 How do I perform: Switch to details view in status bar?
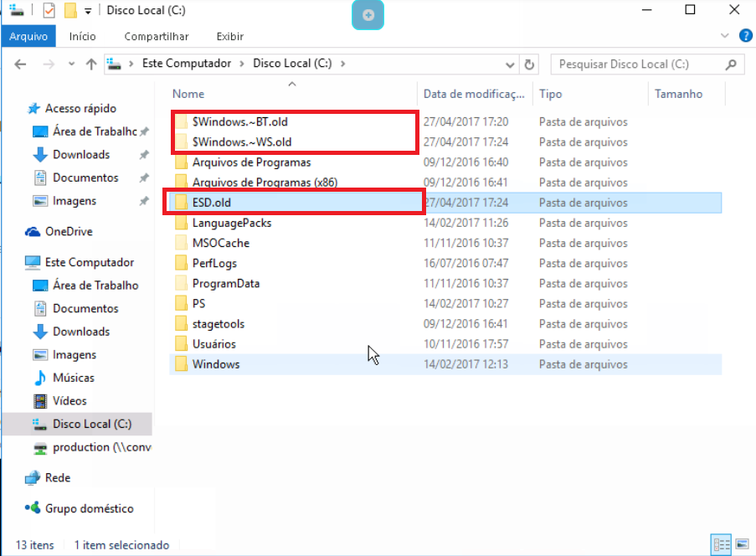(722, 545)
